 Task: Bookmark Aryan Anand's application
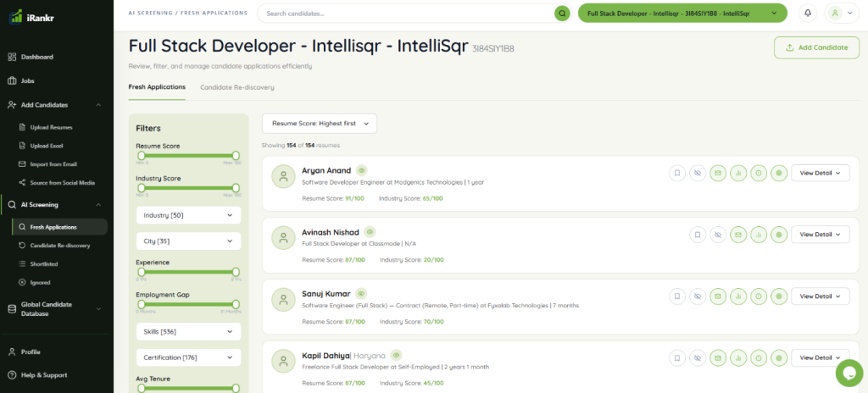(676, 173)
